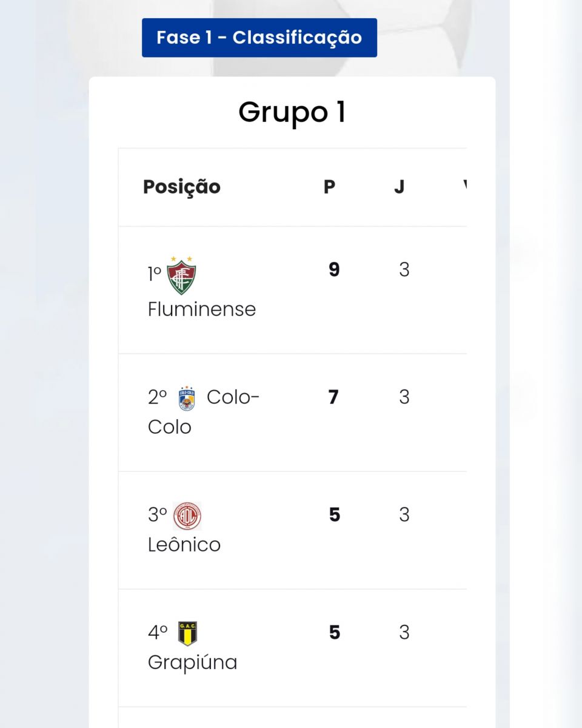Click the Grapiúna G.A.C. crest
This screenshot has width=582, height=728.
tap(188, 634)
